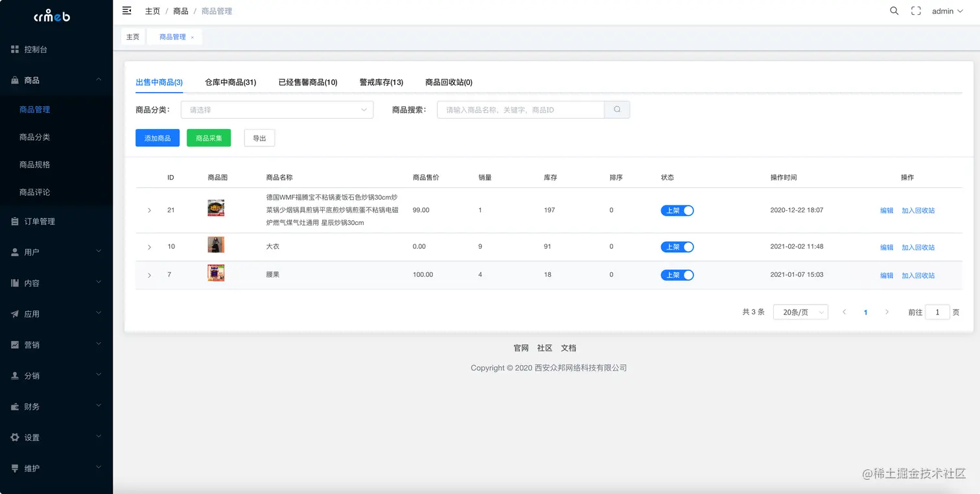Click the 大衣 product thumbnail
This screenshot has width=980, height=494.
216,244
